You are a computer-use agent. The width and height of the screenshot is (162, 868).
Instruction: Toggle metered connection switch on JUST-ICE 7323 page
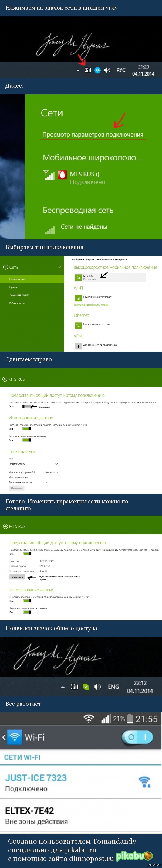(27, 612)
